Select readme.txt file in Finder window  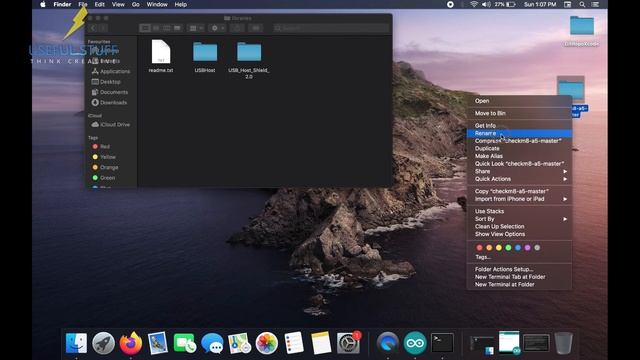(161, 56)
